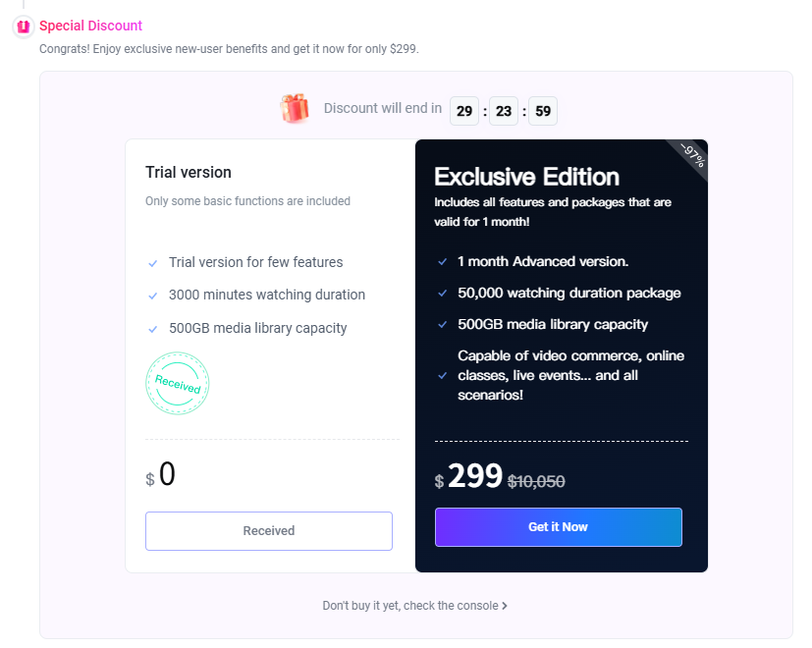Click checkmark beside video commerce scenarios text
Image resolution: width=812 pixels, height=648 pixels.
point(442,375)
